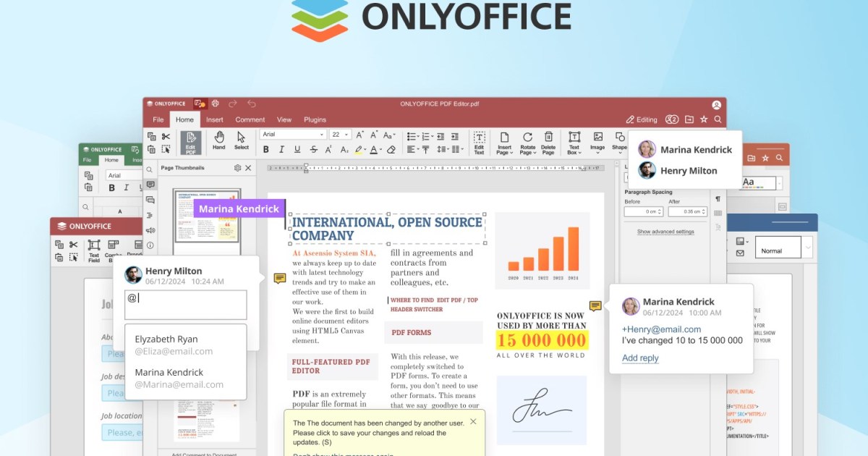Click the International, Open Source Company heading
Screen dimensions: 868x456
pos(387,229)
